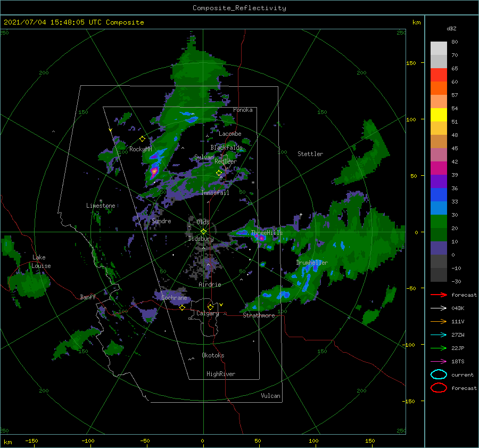Select the RedDeer city label

226,161
